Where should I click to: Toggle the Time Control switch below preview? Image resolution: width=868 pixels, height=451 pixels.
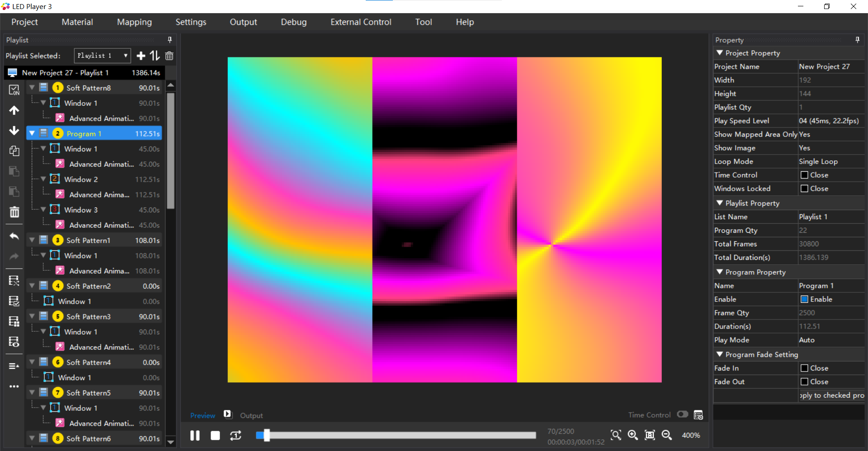click(x=682, y=414)
